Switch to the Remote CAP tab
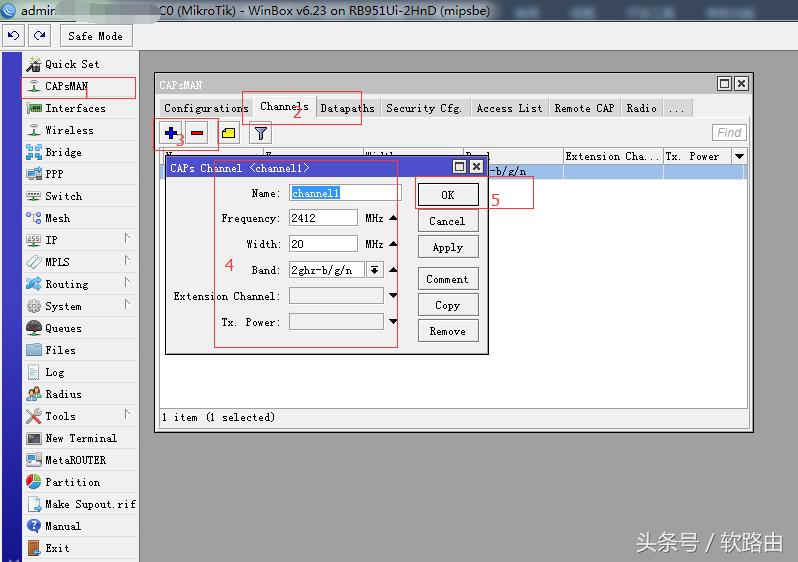This screenshot has height=562, width=798. (584, 108)
